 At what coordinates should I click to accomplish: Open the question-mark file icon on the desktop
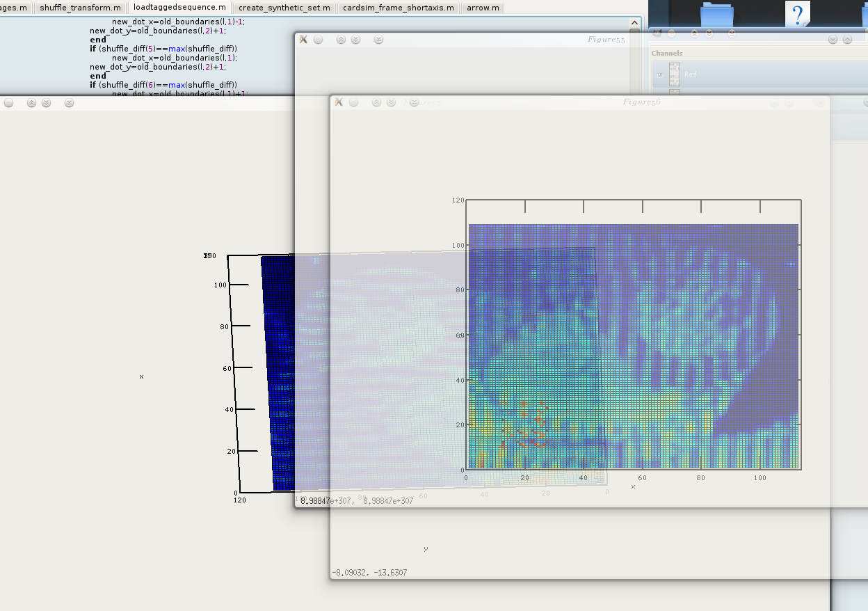(797, 14)
